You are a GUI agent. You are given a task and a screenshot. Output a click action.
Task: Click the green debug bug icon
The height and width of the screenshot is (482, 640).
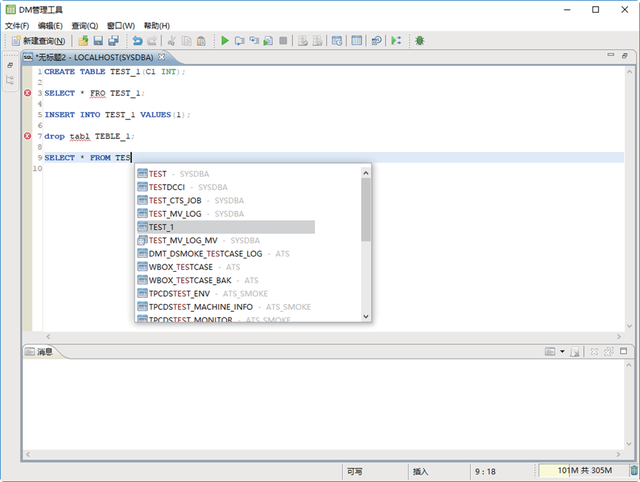pyautogui.click(x=420, y=41)
